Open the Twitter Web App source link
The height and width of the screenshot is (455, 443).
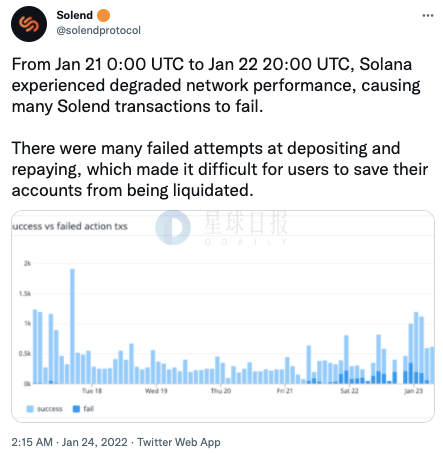click(179, 442)
